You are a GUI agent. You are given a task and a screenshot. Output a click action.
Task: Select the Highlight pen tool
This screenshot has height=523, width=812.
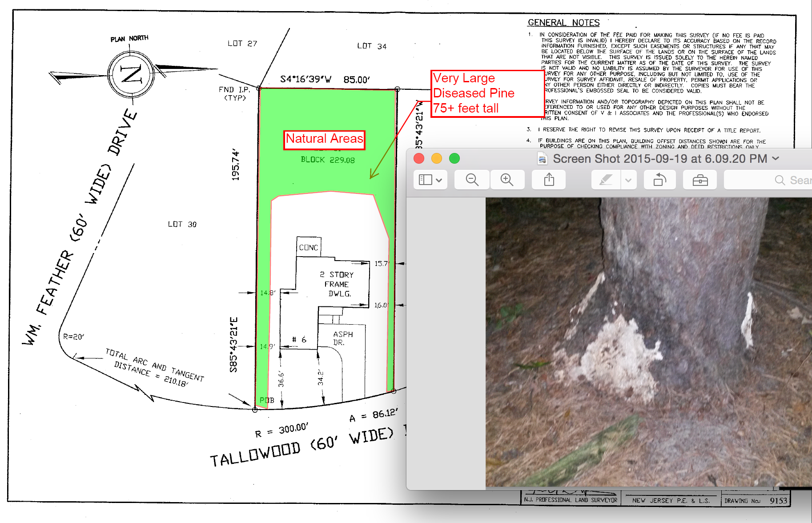pyautogui.click(x=606, y=180)
